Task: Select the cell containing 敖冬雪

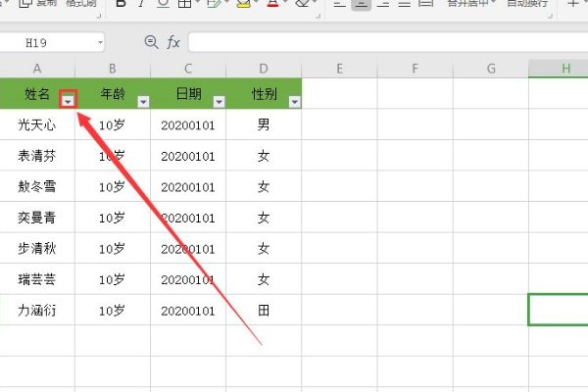Action: [x=37, y=186]
